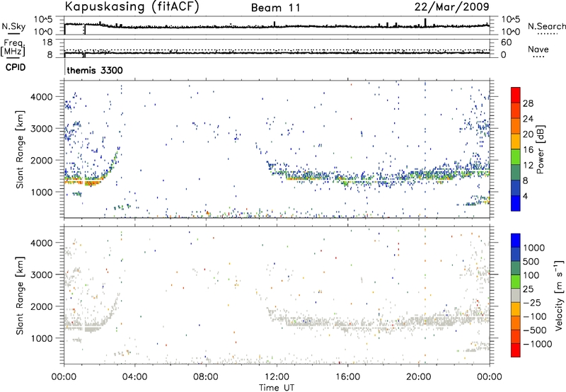
Task: Click "3000" on velocity panel range axis
Action: (x=42, y=275)
